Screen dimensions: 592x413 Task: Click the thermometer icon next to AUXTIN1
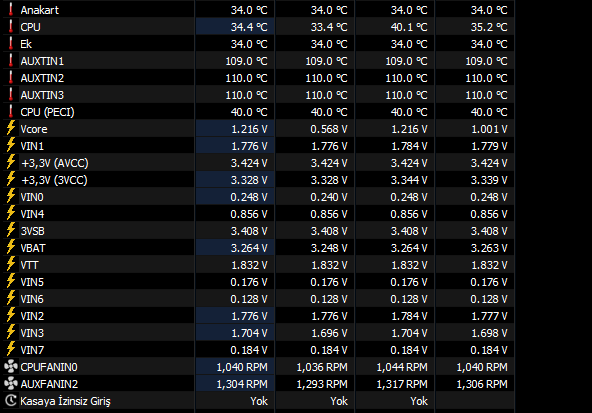(11, 60)
